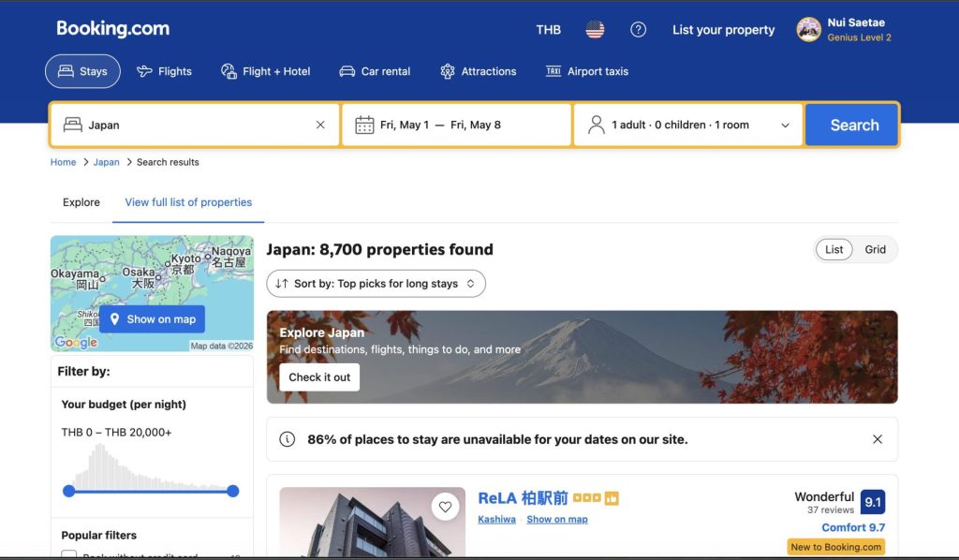Click the Booking.com logo

[x=112, y=29]
